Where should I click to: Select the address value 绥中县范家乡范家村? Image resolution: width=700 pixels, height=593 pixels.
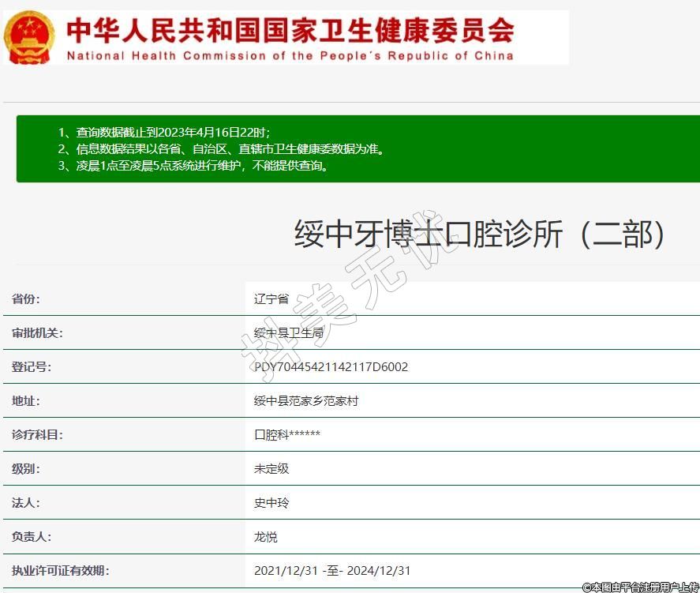[x=306, y=401]
